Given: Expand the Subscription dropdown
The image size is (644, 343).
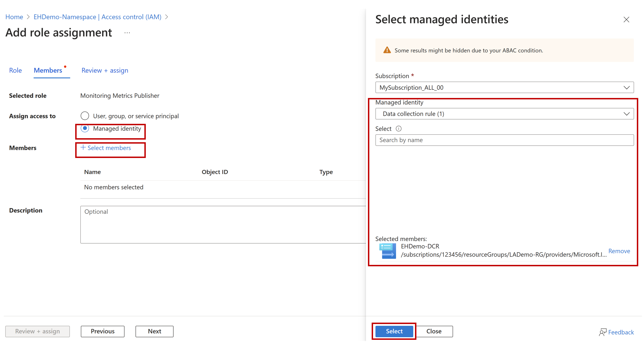Looking at the screenshot, I should [504, 87].
